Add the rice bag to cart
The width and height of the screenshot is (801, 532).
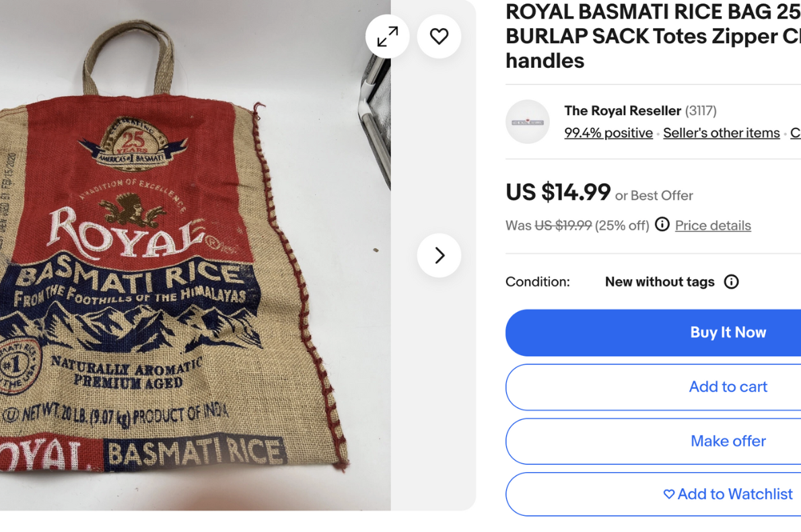click(x=727, y=387)
